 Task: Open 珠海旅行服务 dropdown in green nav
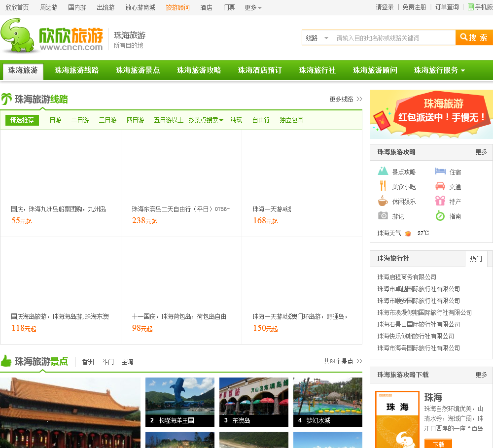click(439, 70)
